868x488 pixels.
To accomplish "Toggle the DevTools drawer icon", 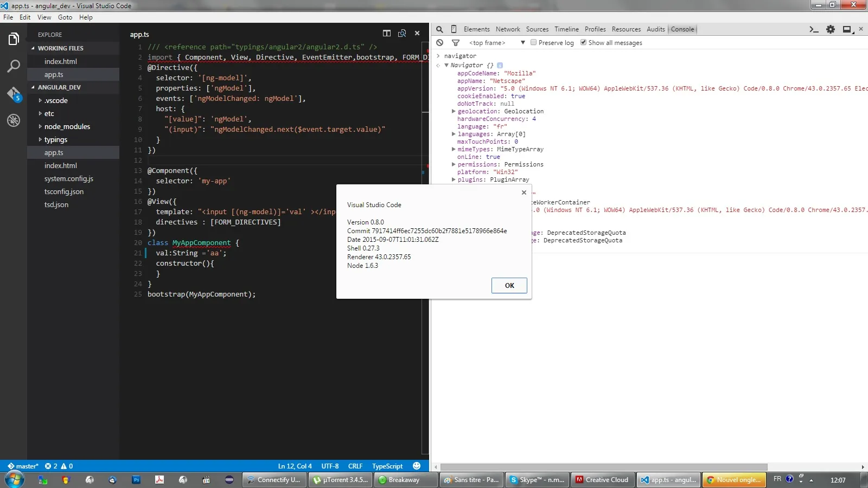I will pos(814,29).
